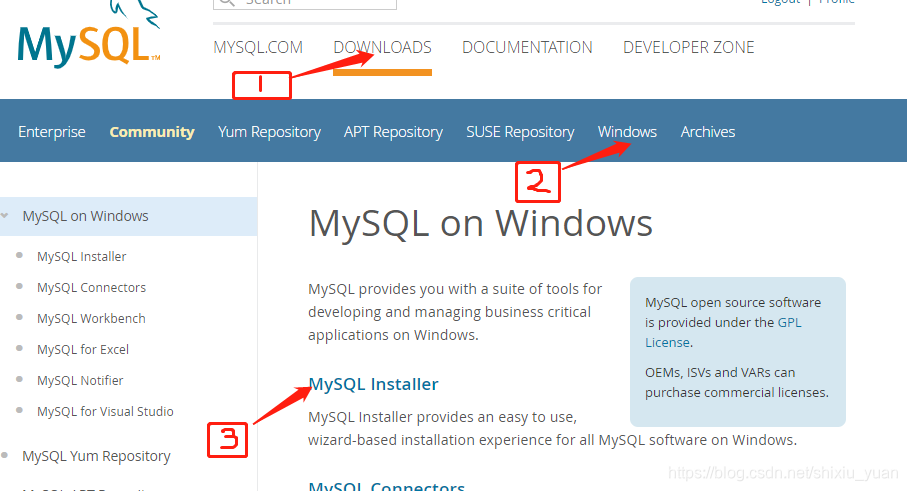Viewport: 907px width, 491px height.
Task: Open MySQL Connectors in the sidebar
Action: click(91, 287)
